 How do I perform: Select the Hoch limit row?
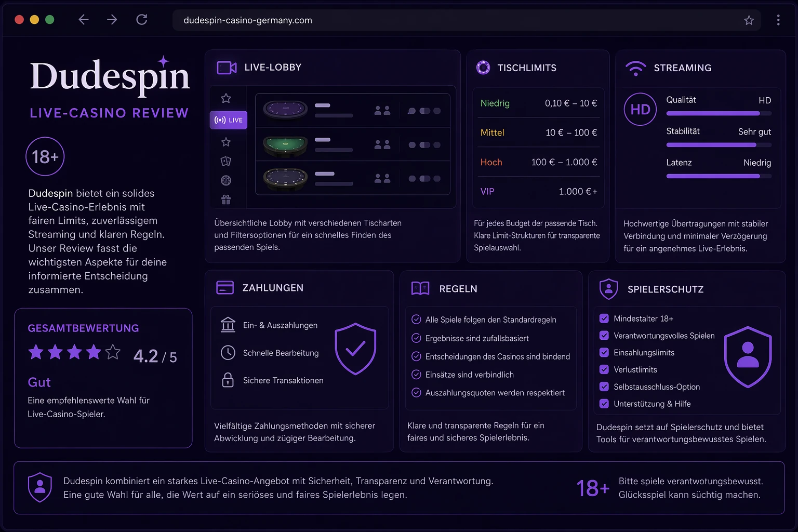point(538,162)
